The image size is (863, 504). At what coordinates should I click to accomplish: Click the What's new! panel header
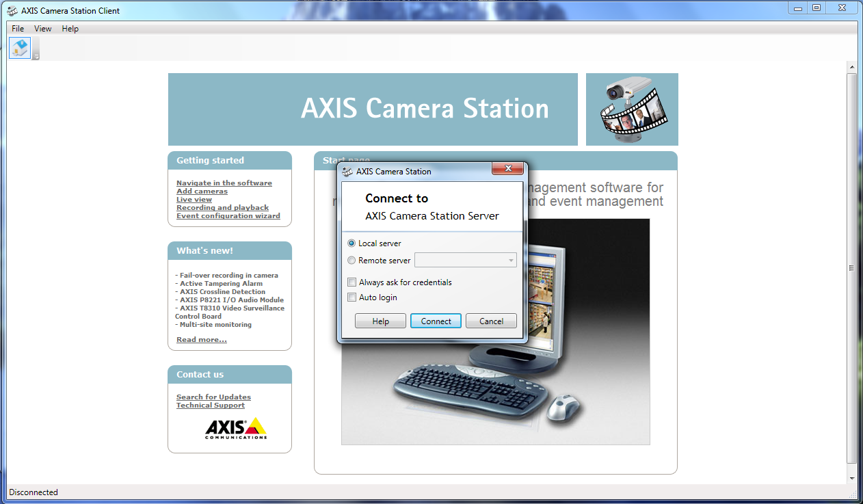pyautogui.click(x=230, y=251)
